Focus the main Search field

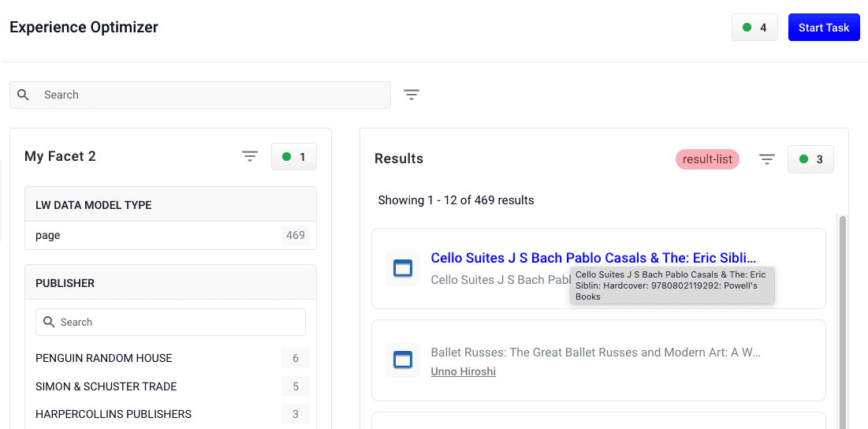pos(199,95)
